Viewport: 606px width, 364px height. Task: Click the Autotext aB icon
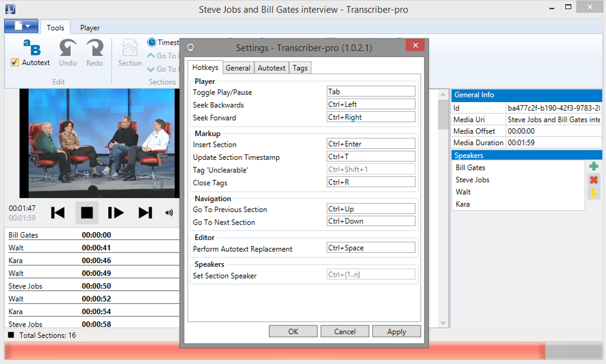31,48
